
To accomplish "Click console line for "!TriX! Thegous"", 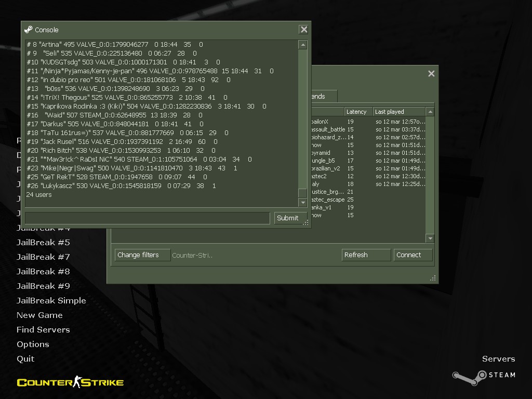I will tap(127, 97).
